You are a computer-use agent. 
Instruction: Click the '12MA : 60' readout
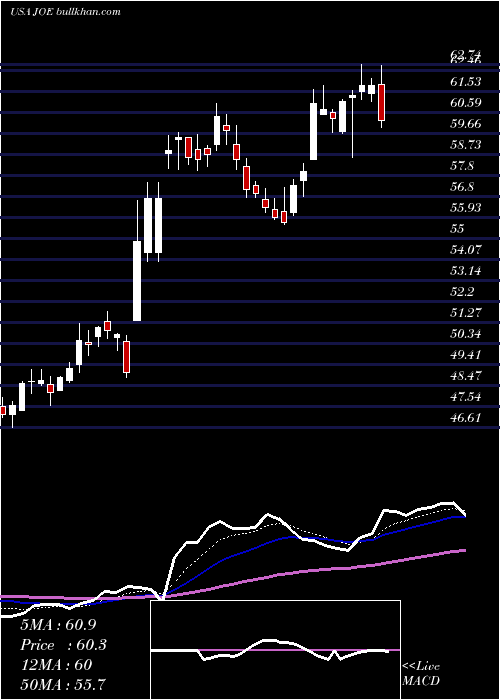[56, 665]
